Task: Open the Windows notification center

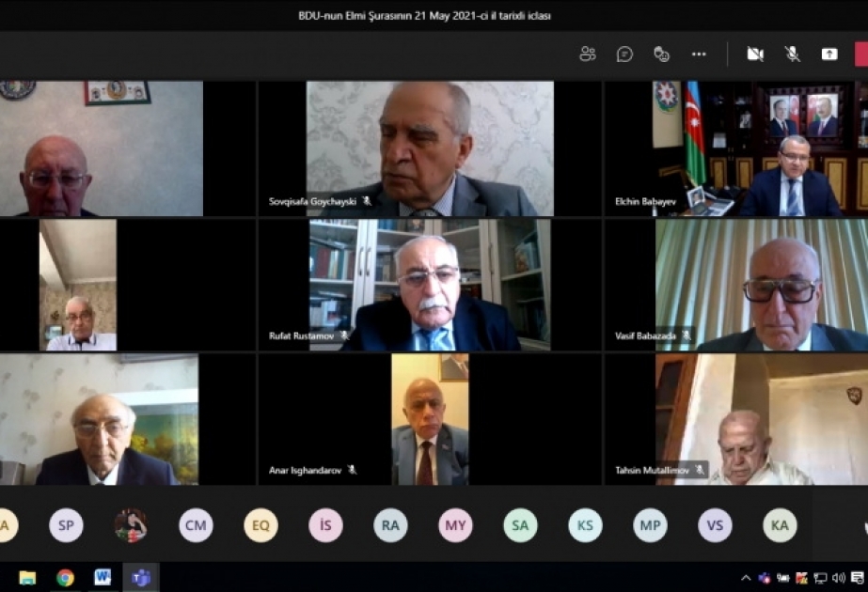Action: [x=858, y=578]
